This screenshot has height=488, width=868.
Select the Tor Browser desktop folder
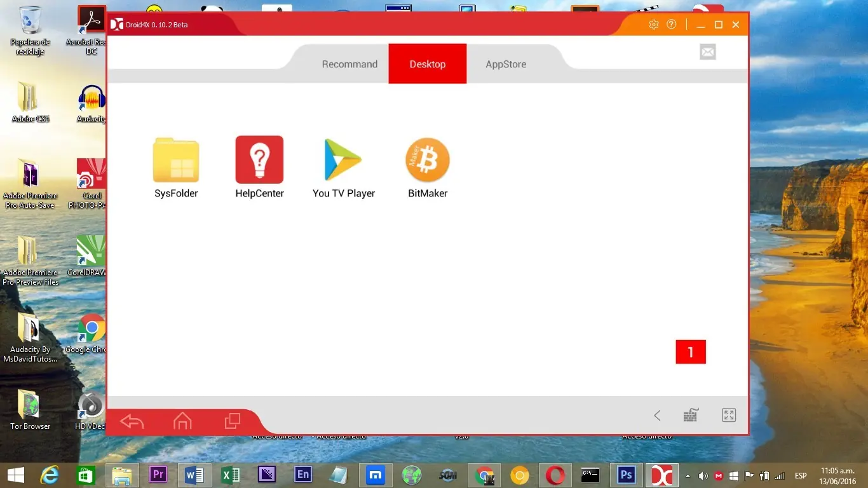(x=30, y=410)
